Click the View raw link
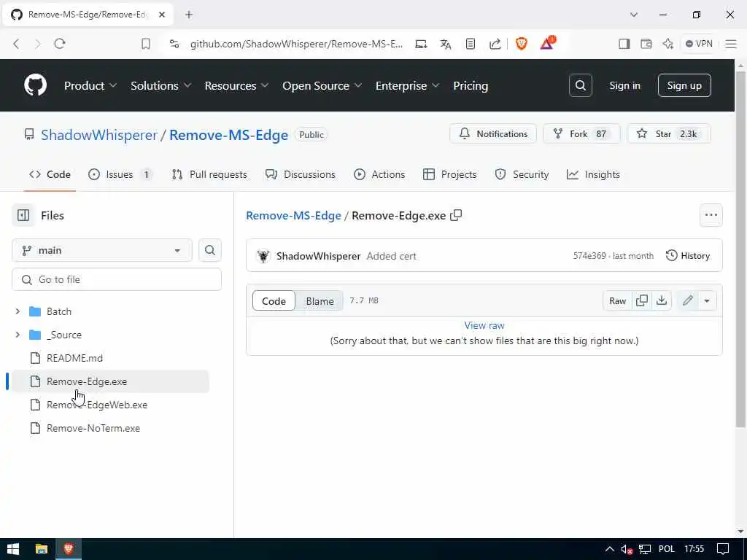This screenshot has height=560, width=747. 484,325
